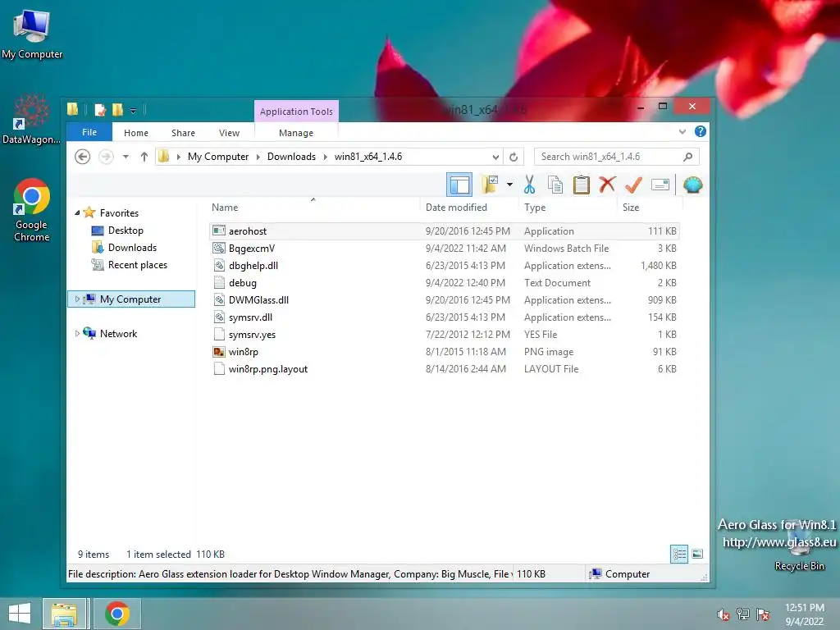Click win81_x64_1.4.6 breadcrumb segment
840x630 pixels.
368,157
